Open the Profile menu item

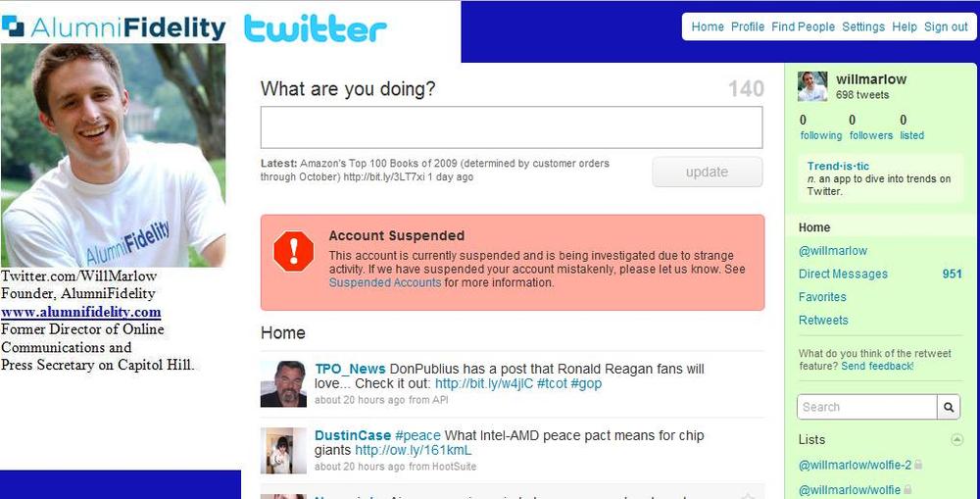[748, 26]
